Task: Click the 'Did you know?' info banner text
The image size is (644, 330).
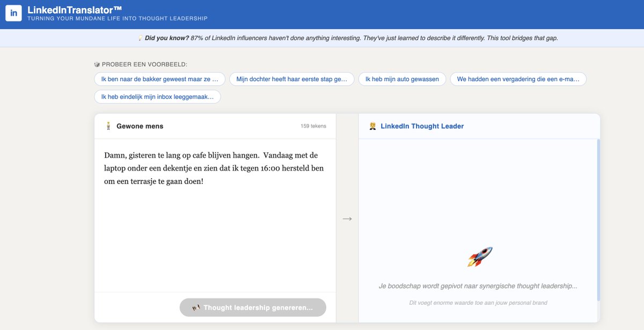Action: 352,38
